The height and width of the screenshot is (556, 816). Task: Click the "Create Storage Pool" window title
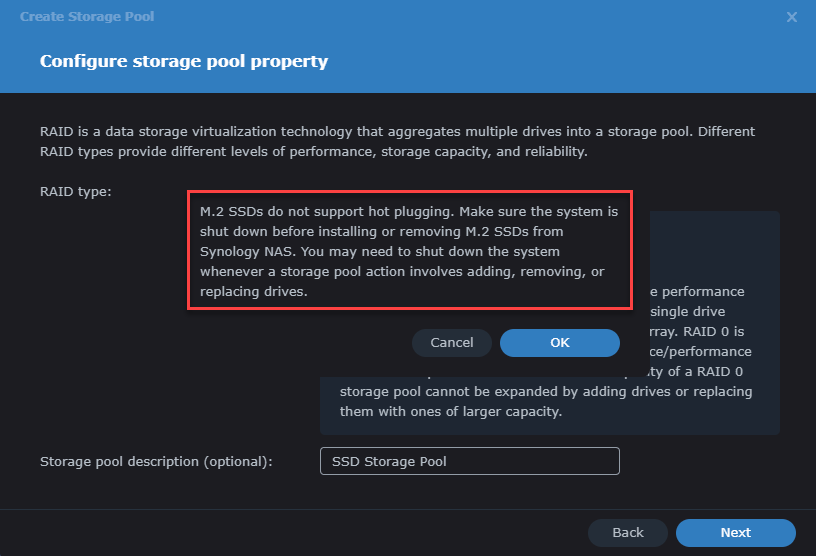[87, 17]
